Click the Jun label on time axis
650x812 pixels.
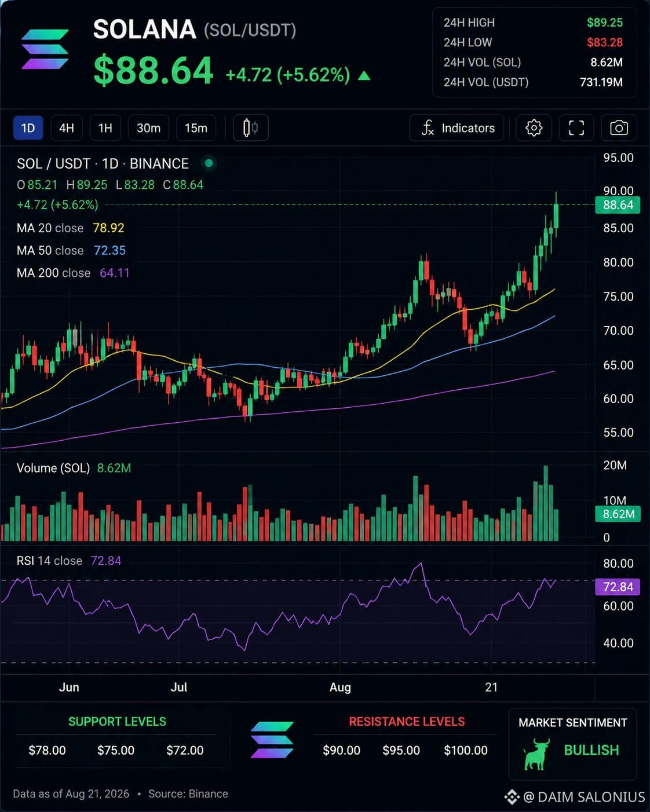tap(69, 687)
